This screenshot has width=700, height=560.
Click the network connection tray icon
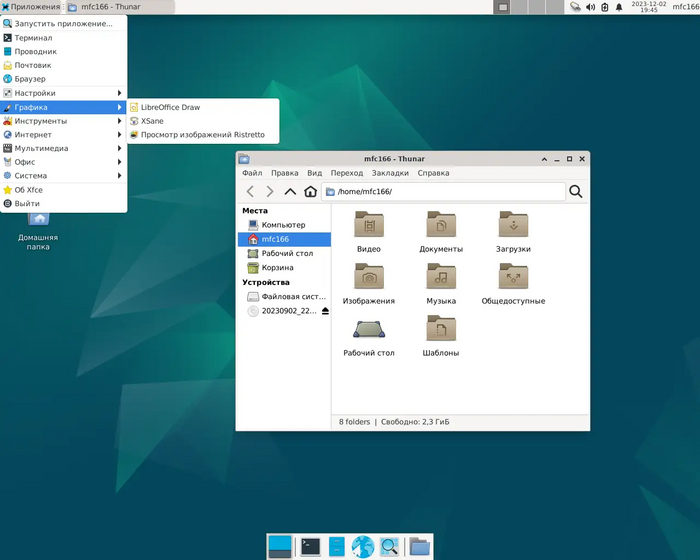(x=575, y=7)
